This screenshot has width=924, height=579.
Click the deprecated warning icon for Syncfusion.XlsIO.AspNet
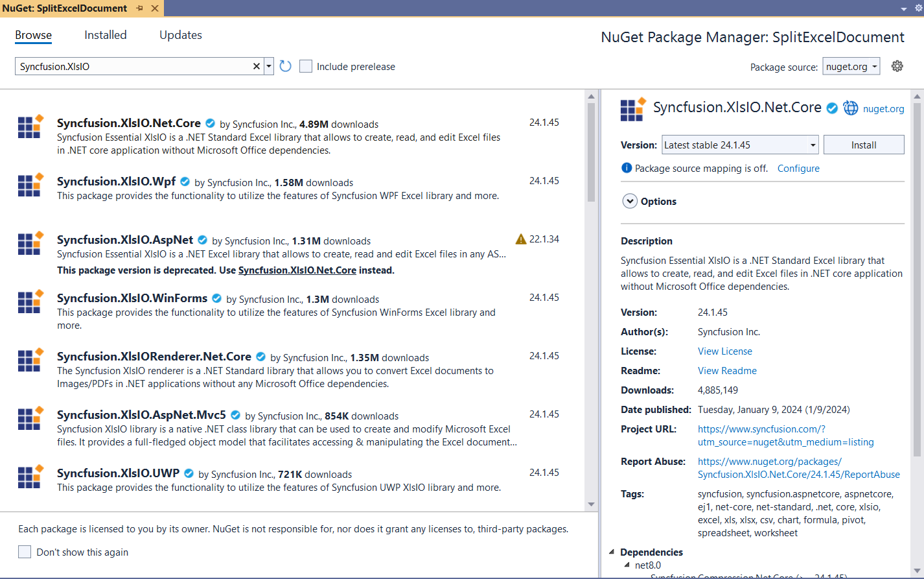click(x=521, y=239)
